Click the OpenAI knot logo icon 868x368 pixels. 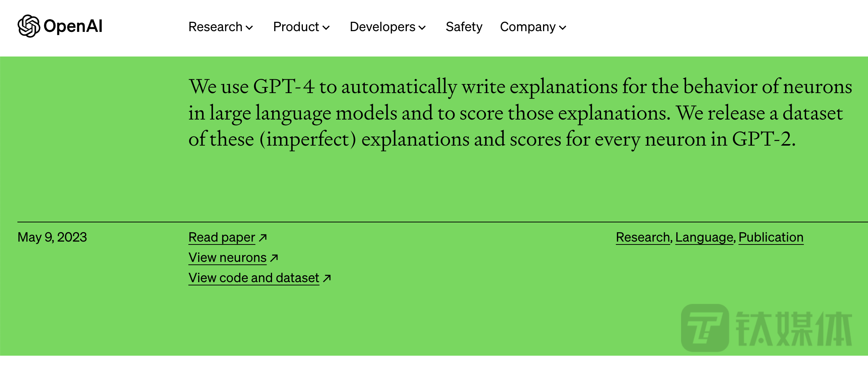point(29,26)
